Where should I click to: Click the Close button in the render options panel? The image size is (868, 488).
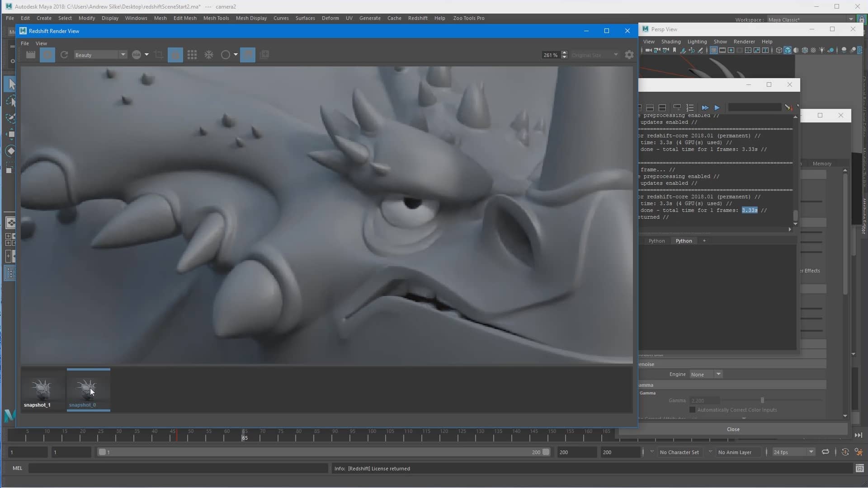(733, 429)
